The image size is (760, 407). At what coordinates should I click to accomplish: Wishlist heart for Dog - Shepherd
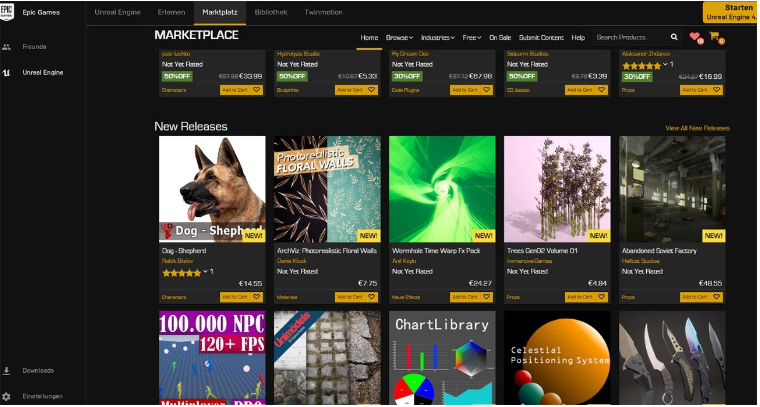click(x=256, y=297)
